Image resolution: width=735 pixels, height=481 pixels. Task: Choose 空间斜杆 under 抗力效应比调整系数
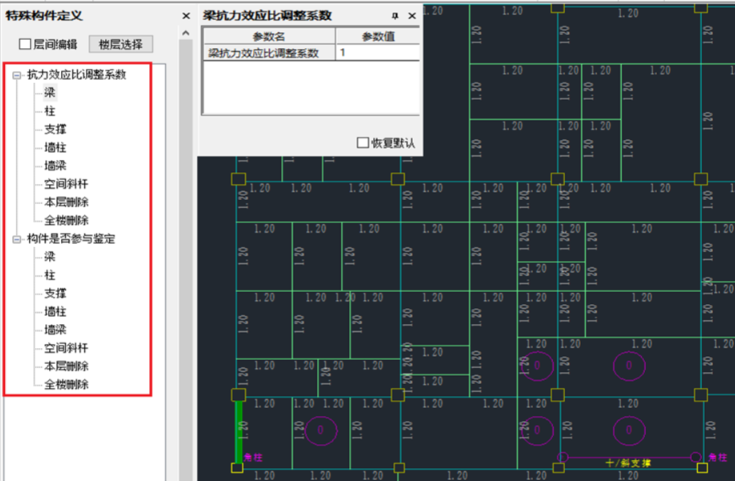pyautogui.click(x=66, y=184)
